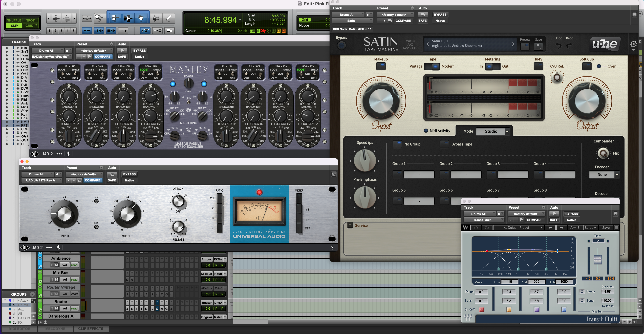Screen dimensions: 644x334
Task: Toggle Satin Soft Clip switch
Action: coord(587,66)
